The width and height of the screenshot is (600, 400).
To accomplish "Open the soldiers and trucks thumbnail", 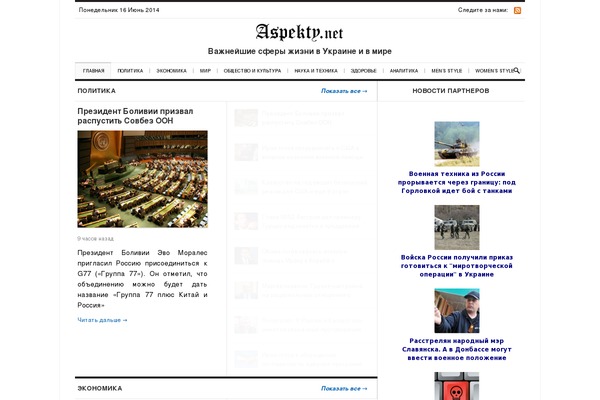I will click(x=457, y=227).
